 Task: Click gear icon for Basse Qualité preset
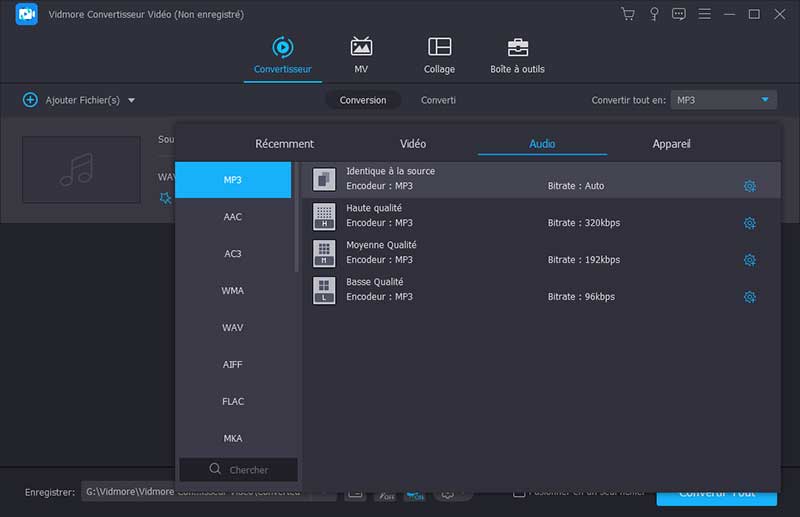[x=749, y=297]
